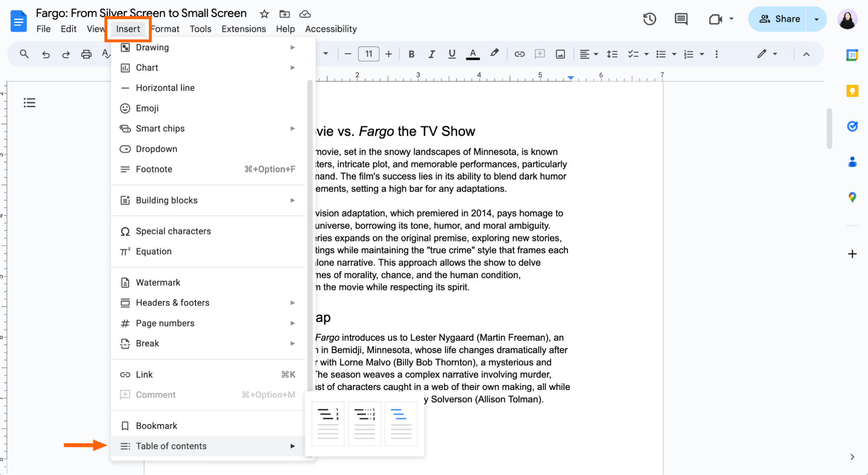Image resolution: width=868 pixels, height=475 pixels.
Task: Open the comments panel icon
Action: click(x=681, y=19)
